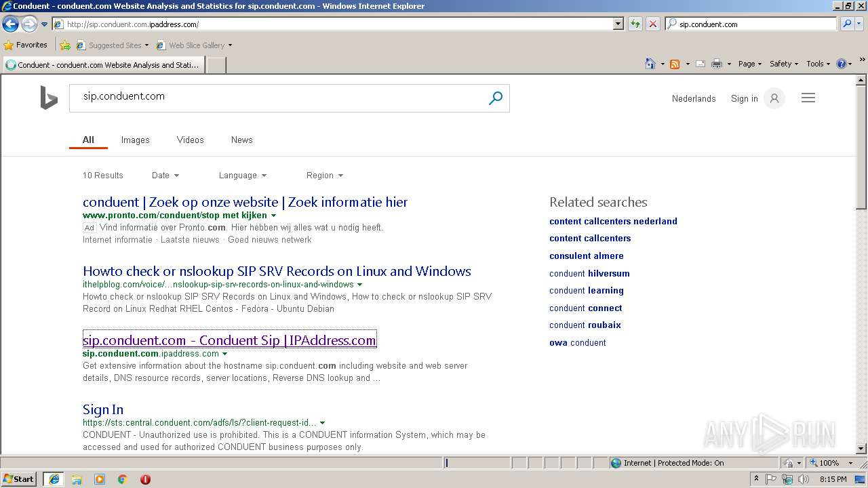Image resolution: width=868 pixels, height=488 pixels.
Task: Click related search owa conduent
Action: pyautogui.click(x=577, y=342)
